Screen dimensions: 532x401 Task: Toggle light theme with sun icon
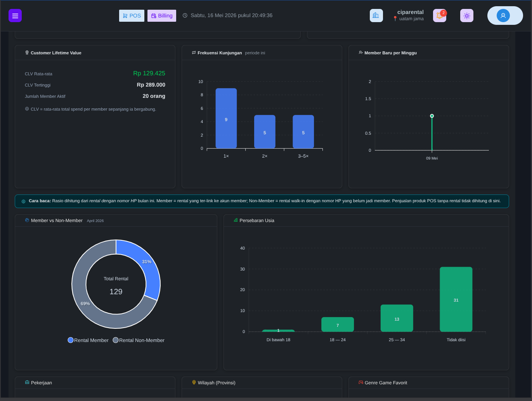click(467, 16)
